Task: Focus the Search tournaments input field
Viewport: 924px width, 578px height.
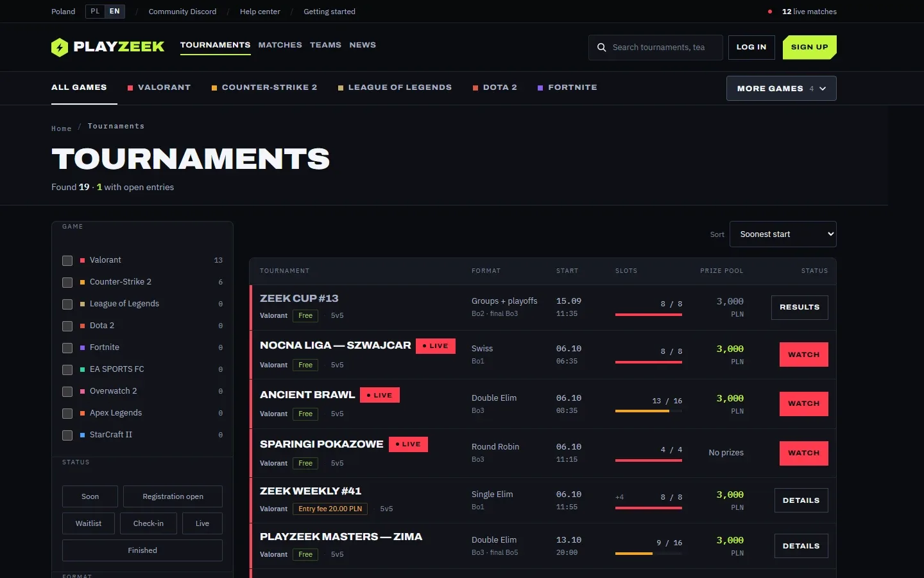Action: coord(656,48)
